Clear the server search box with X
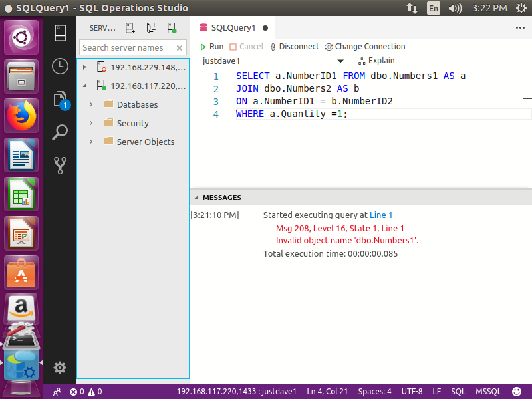 [180, 48]
